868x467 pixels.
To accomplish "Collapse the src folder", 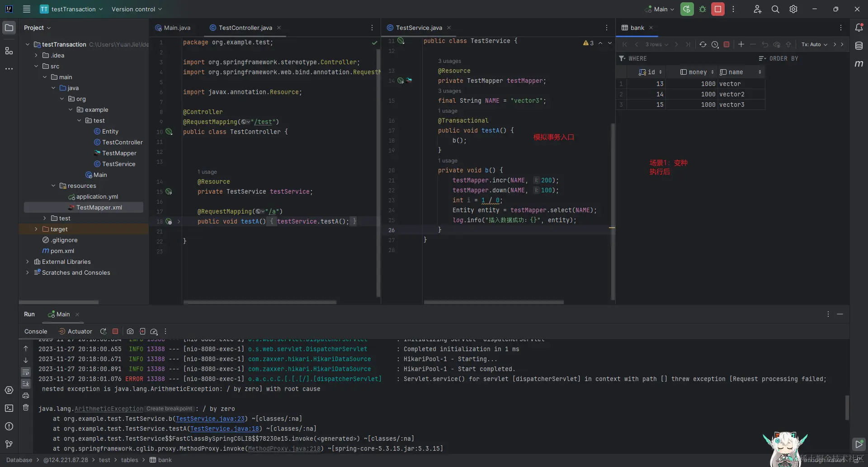I will 36,66.
